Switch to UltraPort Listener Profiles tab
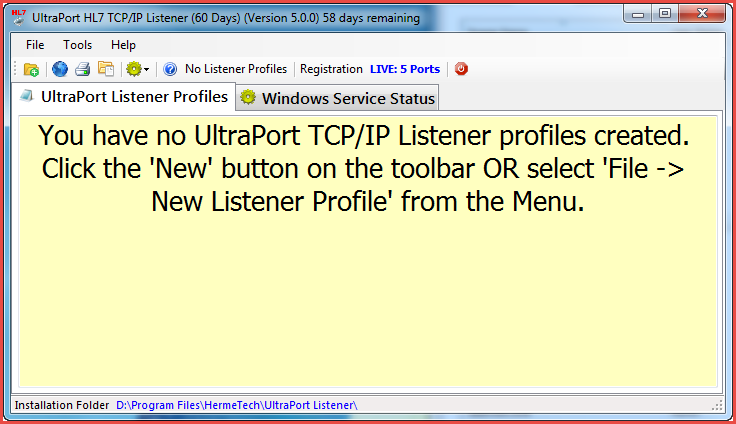The height and width of the screenshot is (424, 736). coord(123,97)
